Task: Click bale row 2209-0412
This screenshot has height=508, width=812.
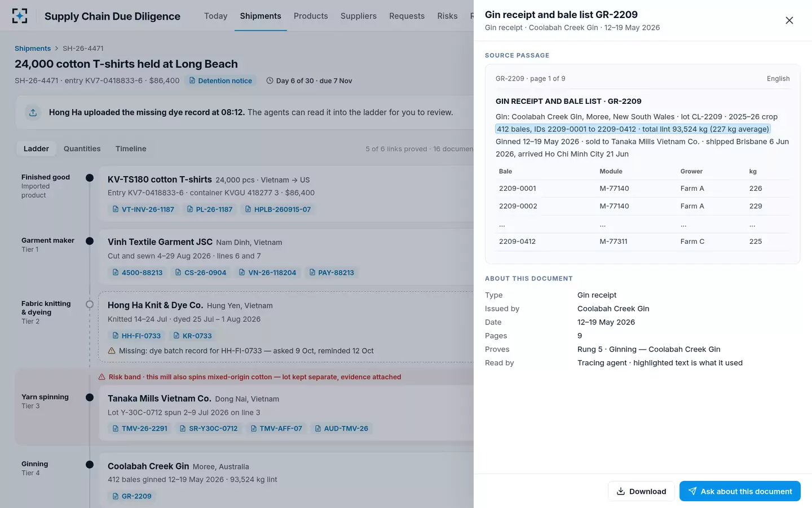Action: 642,242
